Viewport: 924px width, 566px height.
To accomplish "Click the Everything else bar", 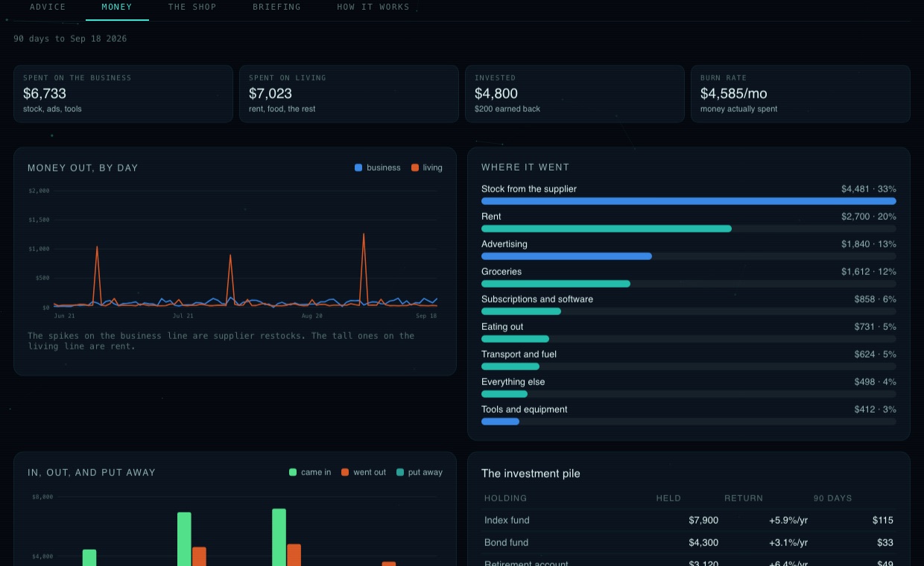I will pos(689,394).
